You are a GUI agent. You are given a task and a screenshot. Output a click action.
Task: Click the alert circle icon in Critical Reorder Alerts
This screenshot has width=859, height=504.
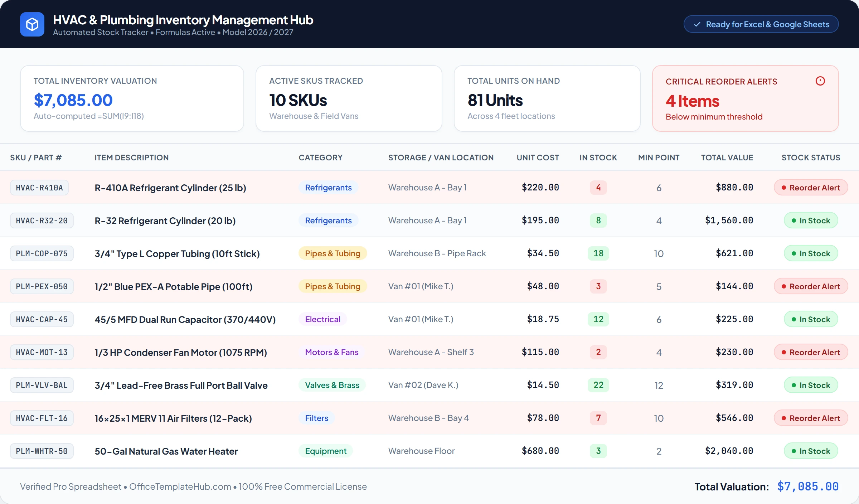820,81
